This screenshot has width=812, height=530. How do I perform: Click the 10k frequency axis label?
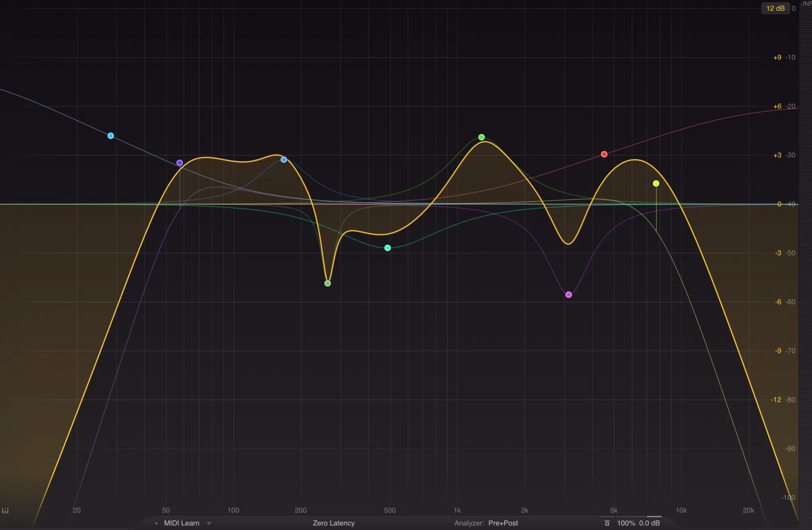pos(681,511)
